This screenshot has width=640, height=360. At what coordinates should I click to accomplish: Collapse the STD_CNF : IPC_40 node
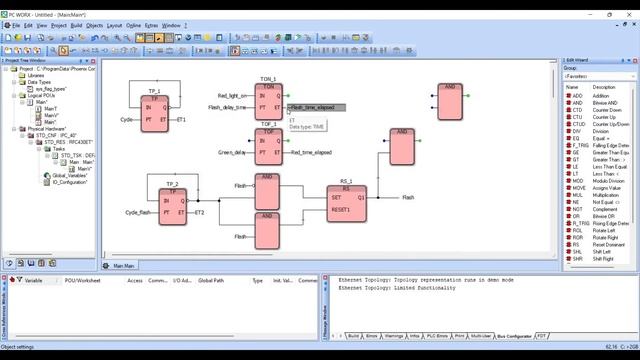point(23,136)
